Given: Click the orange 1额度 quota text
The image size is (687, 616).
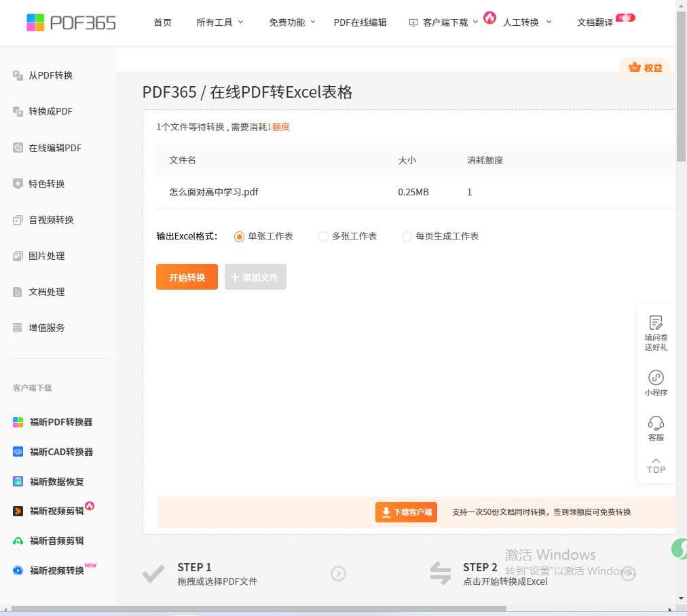Looking at the screenshot, I should click(x=278, y=127).
